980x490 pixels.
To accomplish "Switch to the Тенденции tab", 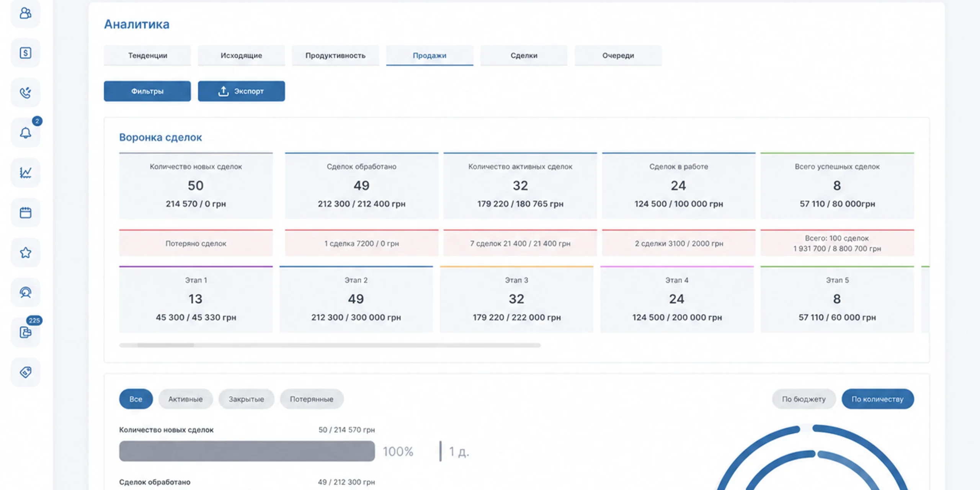I will (147, 56).
